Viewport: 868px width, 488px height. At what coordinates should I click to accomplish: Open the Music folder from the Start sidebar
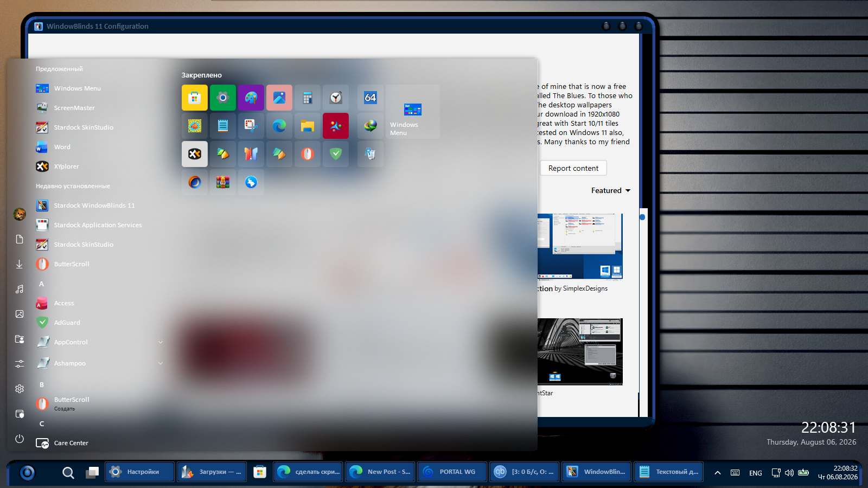point(20,289)
